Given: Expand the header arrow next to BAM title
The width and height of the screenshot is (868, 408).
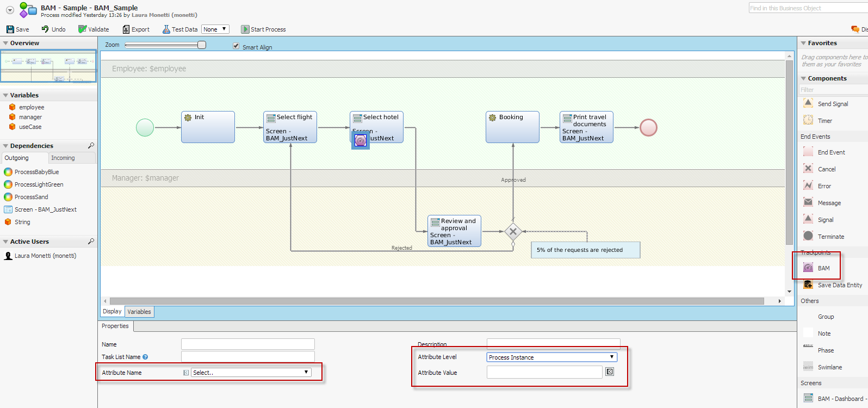Looking at the screenshot, I should pos(10,10).
